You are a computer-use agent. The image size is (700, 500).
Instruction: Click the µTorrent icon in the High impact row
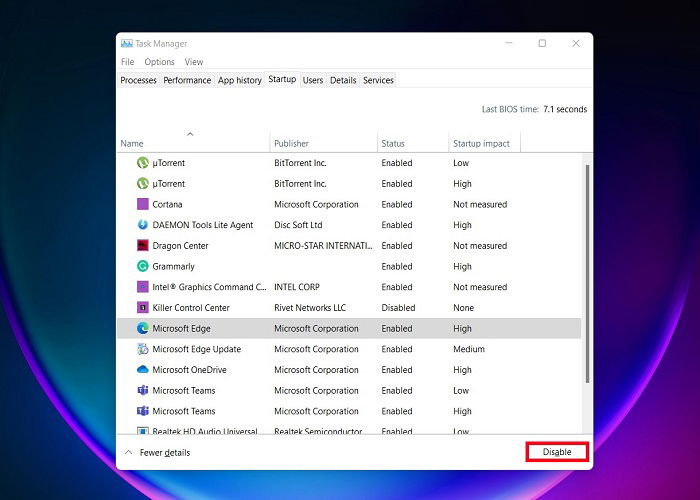142,183
